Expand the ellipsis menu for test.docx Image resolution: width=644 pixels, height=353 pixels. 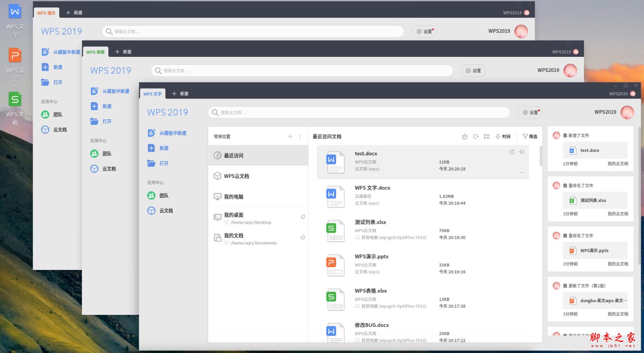(x=521, y=173)
